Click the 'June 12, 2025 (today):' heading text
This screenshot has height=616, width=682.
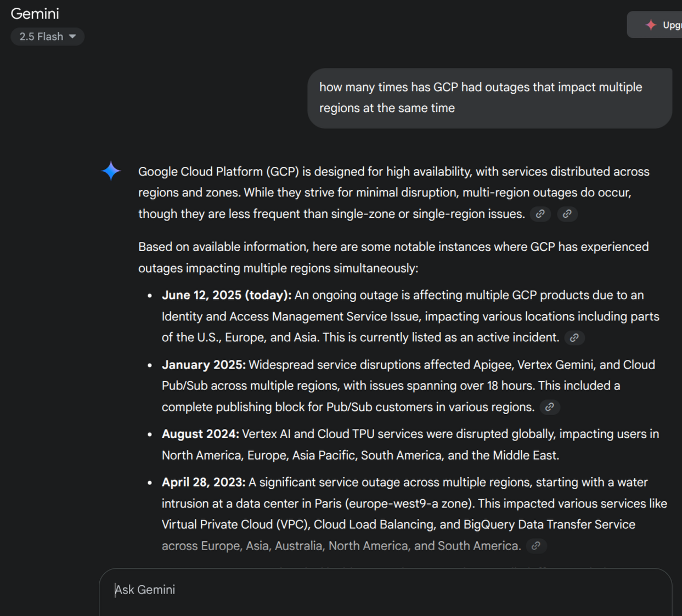pos(227,295)
